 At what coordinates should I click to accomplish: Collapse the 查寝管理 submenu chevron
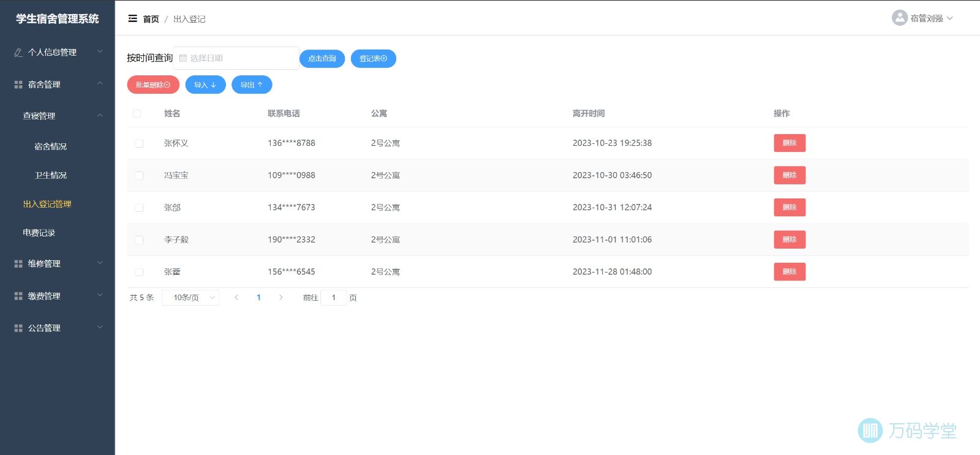pyautogui.click(x=100, y=115)
